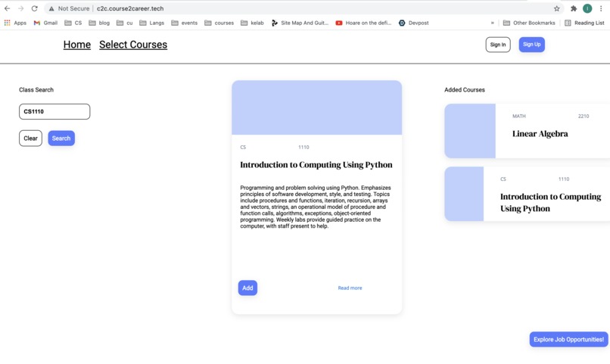Open the blog bookmarks folder
Screen dimensions: 610x364
(99, 23)
